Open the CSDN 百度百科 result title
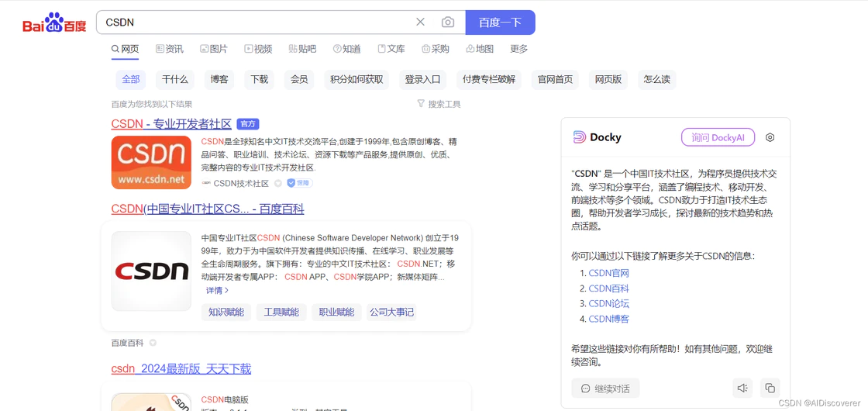Image resolution: width=868 pixels, height=411 pixels. pos(208,209)
